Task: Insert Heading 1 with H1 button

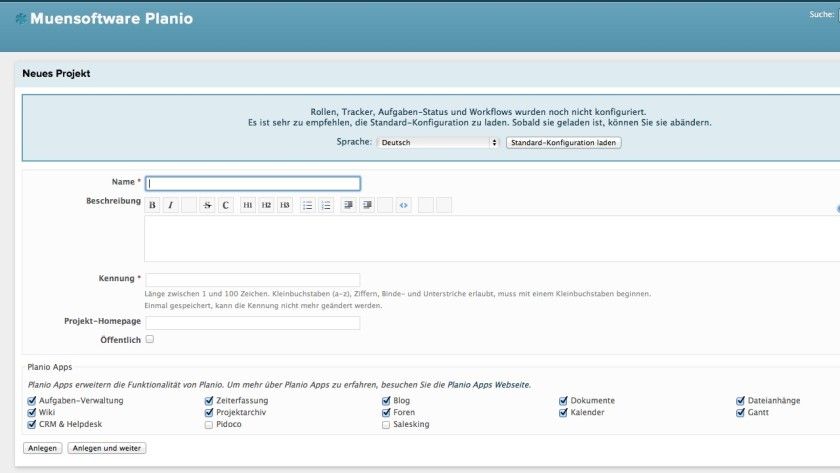Action: (x=248, y=205)
